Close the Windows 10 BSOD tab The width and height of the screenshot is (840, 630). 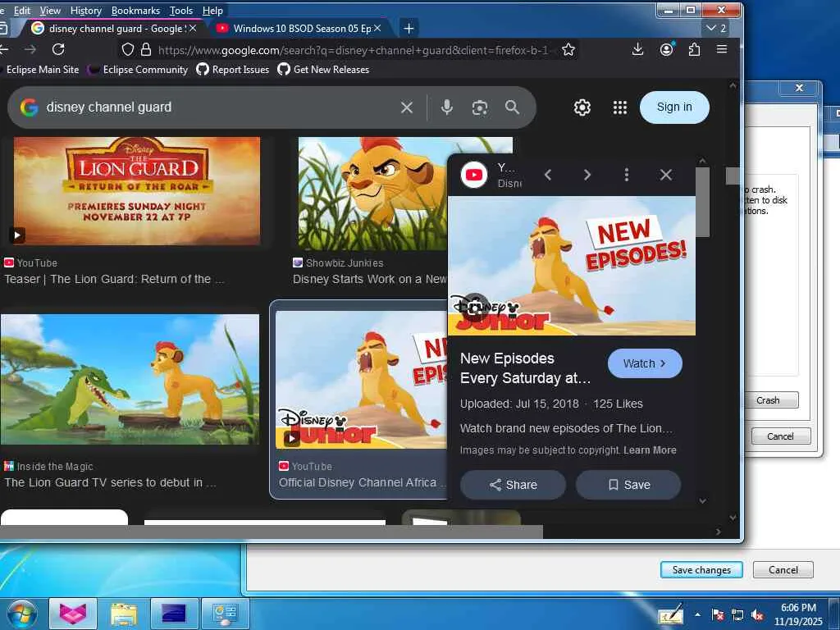(x=377, y=28)
